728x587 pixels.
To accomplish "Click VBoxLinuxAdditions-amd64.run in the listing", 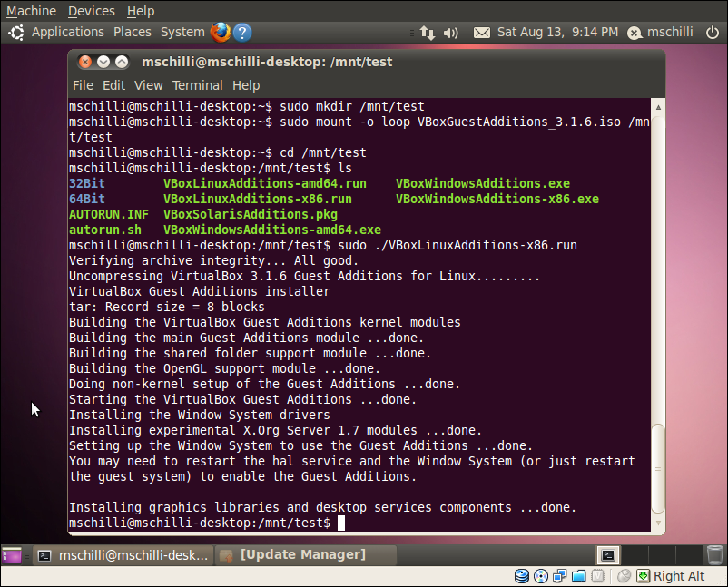I will click(265, 183).
